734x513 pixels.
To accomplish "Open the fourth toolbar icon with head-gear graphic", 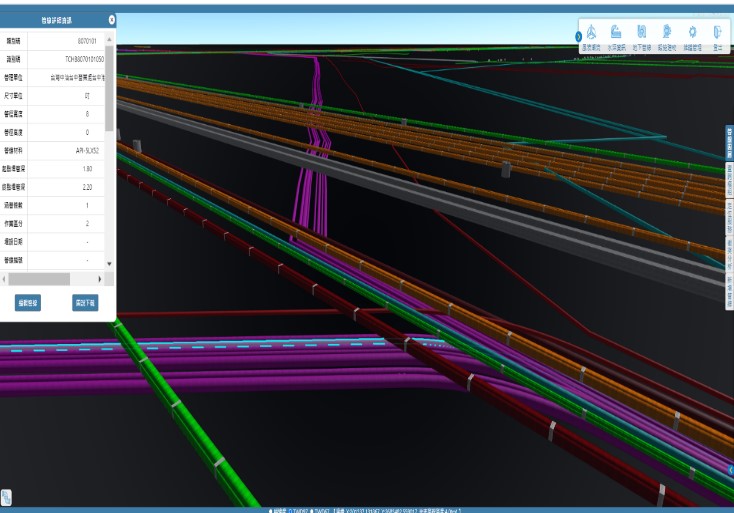I will [667, 32].
